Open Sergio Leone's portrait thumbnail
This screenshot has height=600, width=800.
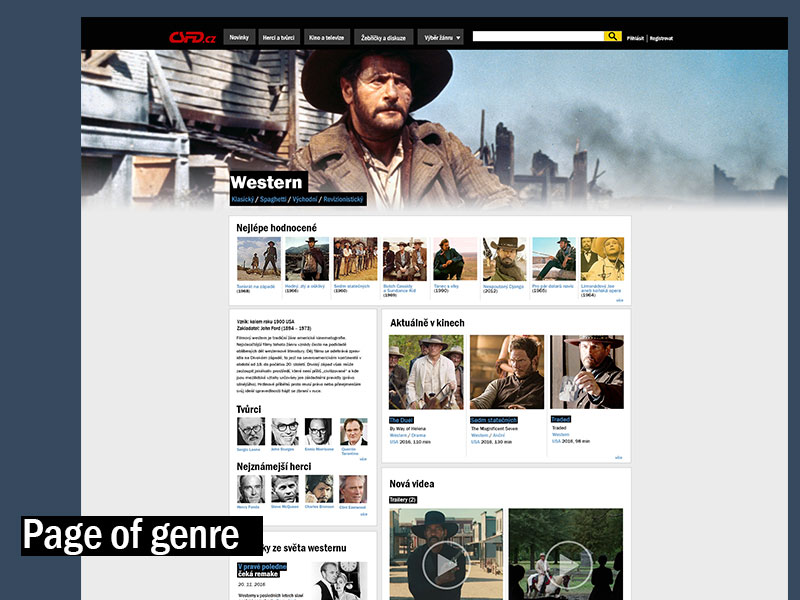coord(251,432)
